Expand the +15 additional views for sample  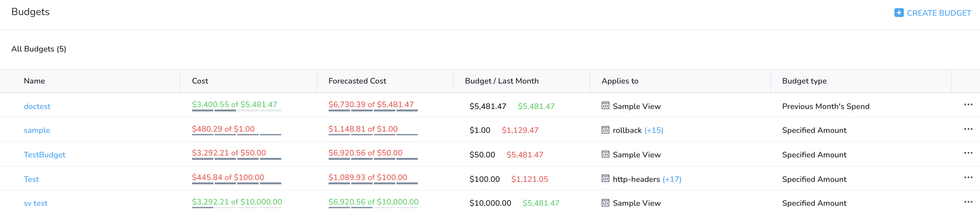click(653, 130)
